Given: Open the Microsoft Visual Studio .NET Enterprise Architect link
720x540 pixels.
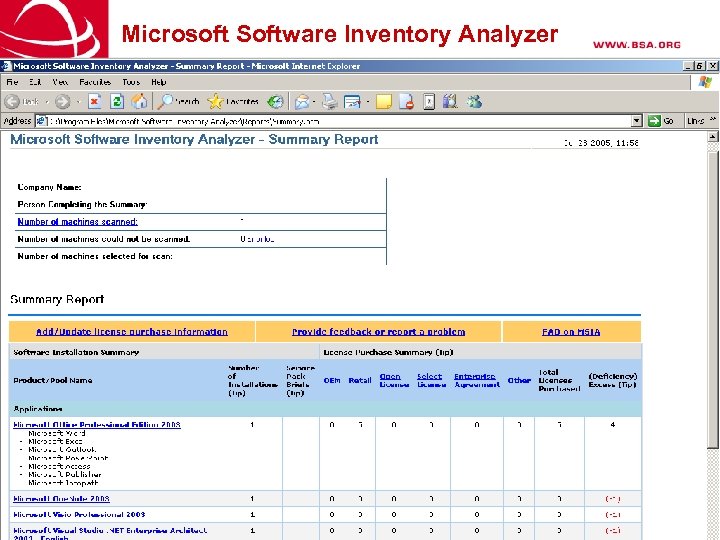Looking at the screenshot, I should pos(110,534).
